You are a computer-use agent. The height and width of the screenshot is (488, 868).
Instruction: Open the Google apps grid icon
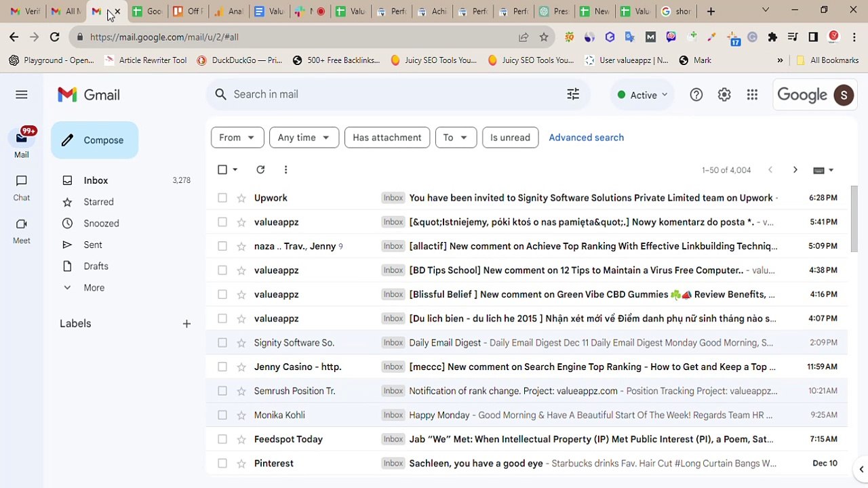tap(752, 95)
